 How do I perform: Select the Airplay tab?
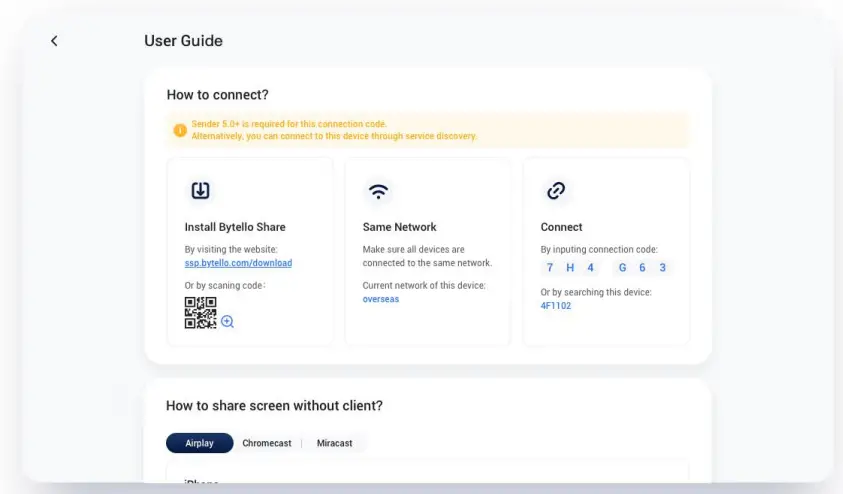tap(199, 443)
